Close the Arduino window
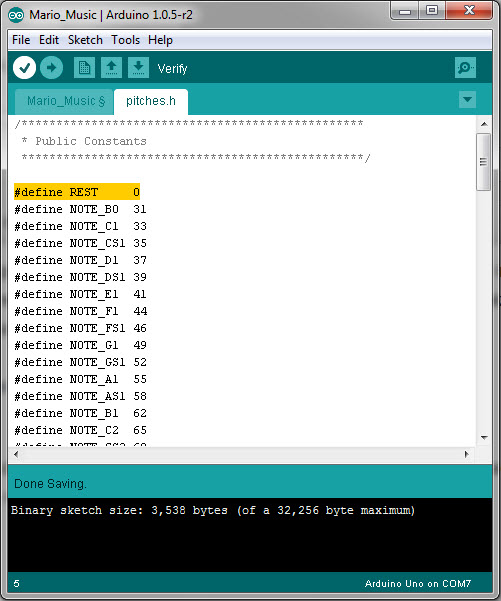Viewport: 501px width, 601px height. (469, 11)
